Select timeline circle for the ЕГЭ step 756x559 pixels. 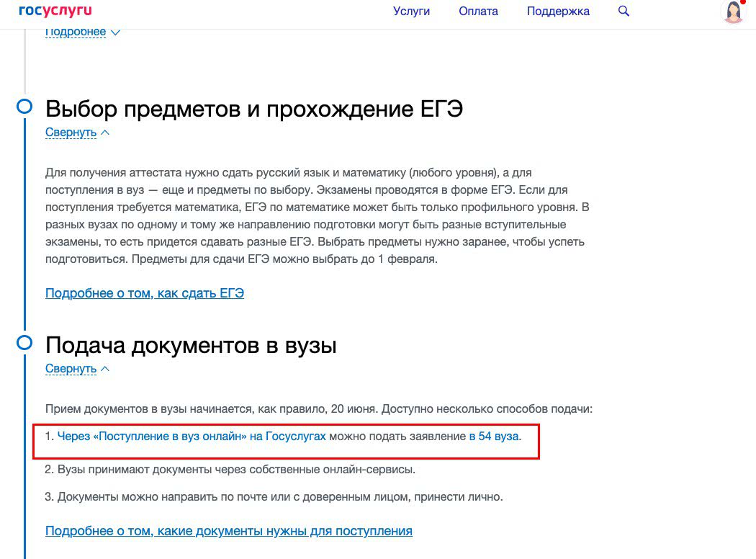click(24, 107)
